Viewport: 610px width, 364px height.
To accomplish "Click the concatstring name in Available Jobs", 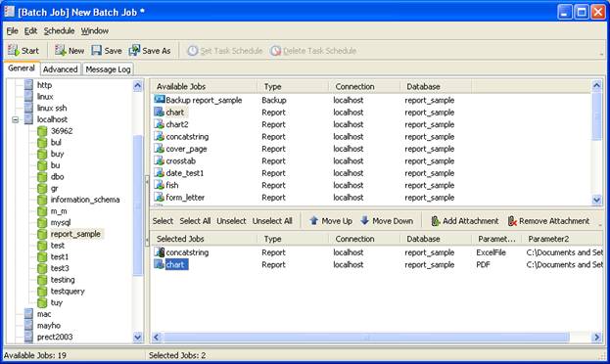I will tap(187, 137).
